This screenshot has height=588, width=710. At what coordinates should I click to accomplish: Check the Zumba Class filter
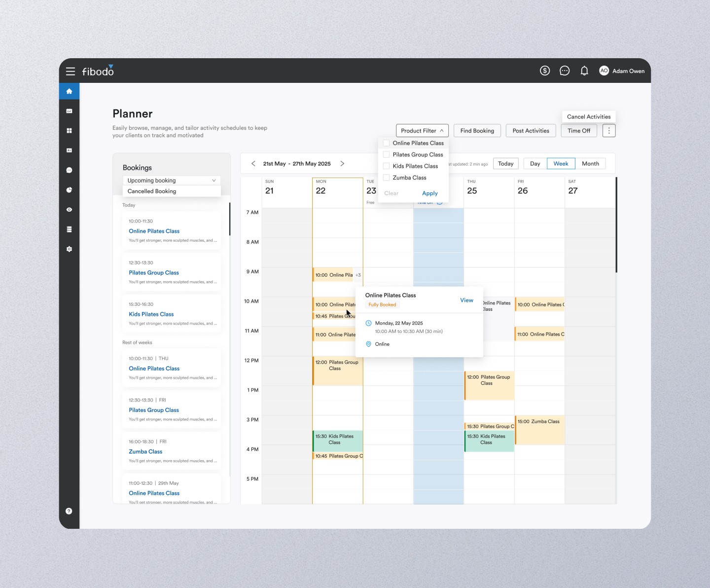pyautogui.click(x=387, y=178)
